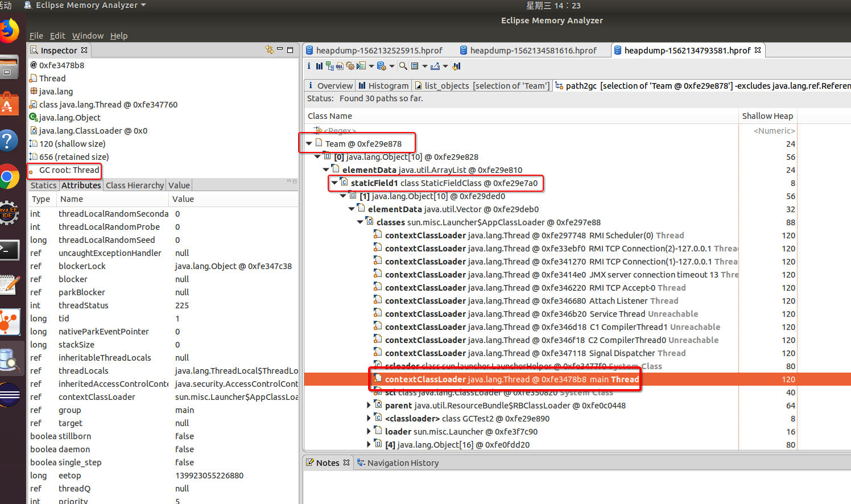
Task: Click the Class Name column header
Action: point(521,115)
